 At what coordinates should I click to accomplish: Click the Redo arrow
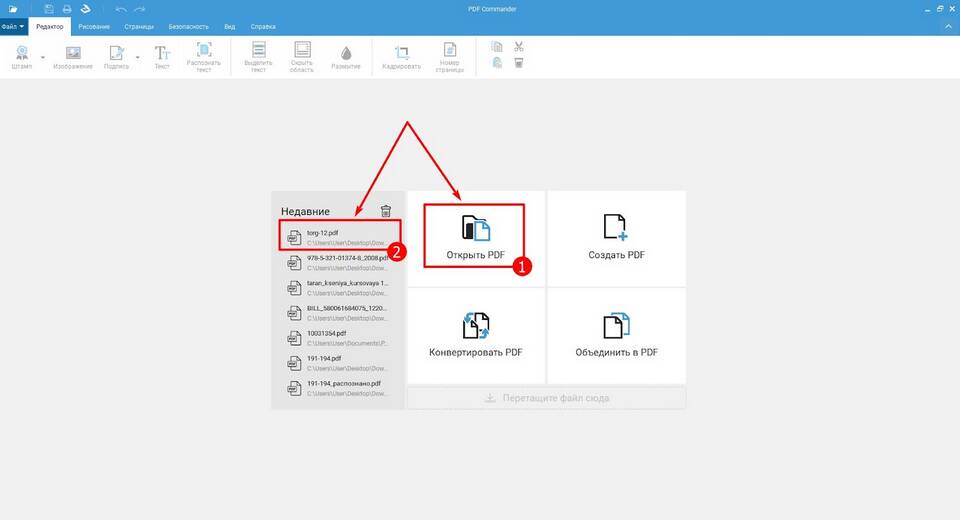[x=140, y=9]
